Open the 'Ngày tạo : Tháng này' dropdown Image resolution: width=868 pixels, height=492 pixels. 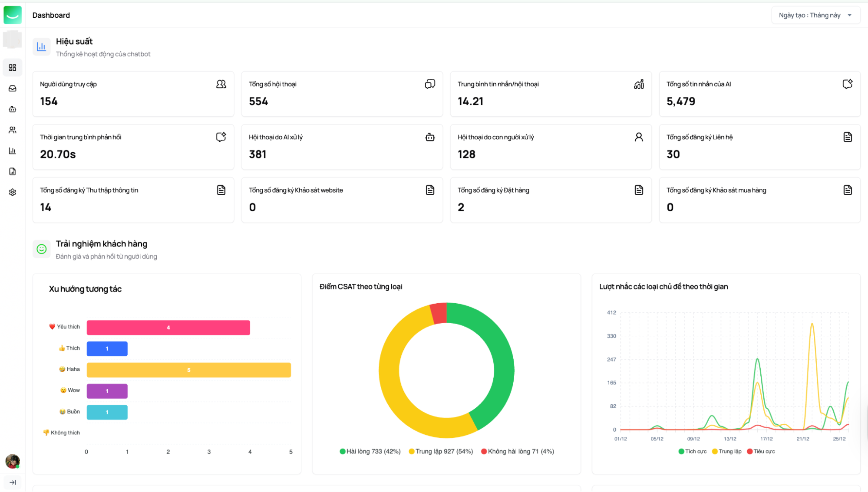[x=815, y=15]
